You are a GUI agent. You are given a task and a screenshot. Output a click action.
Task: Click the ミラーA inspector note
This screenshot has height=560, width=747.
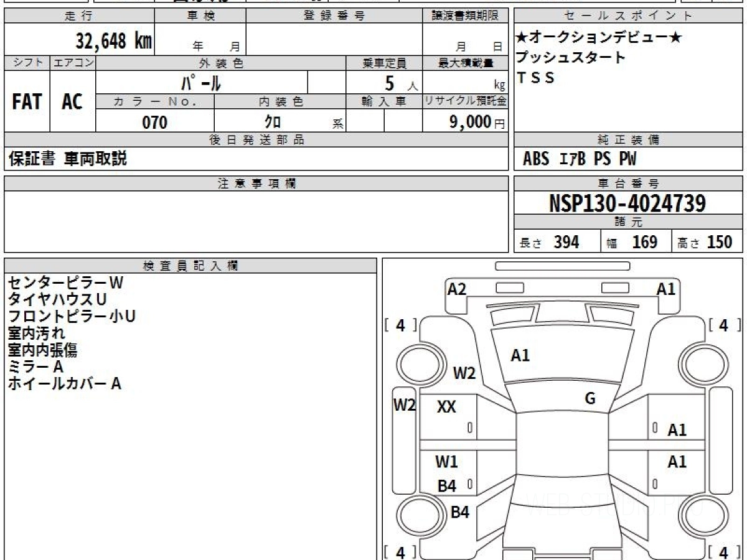point(35,366)
